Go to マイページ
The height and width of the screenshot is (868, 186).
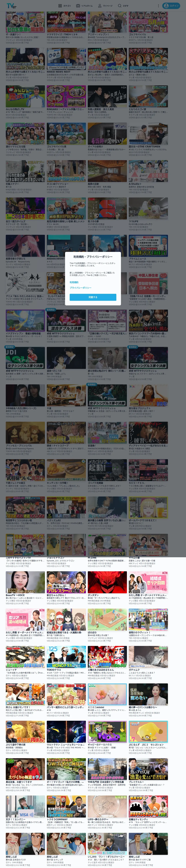point(105,6)
